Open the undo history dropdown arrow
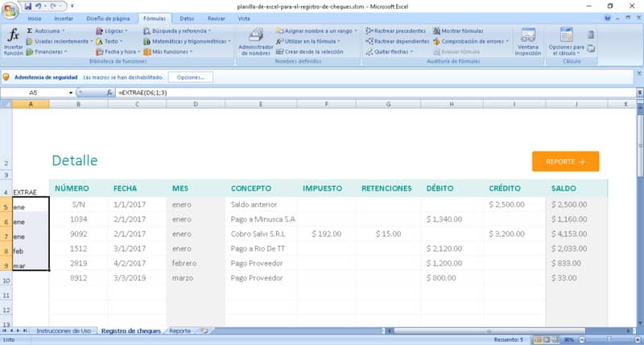This screenshot has width=644, height=345. 44,6
